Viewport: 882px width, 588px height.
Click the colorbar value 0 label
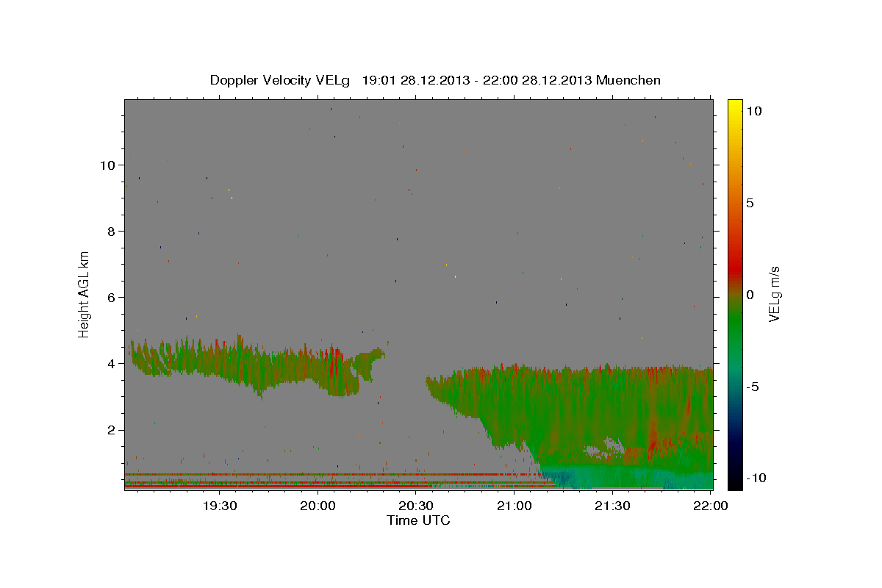pos(750,295)
